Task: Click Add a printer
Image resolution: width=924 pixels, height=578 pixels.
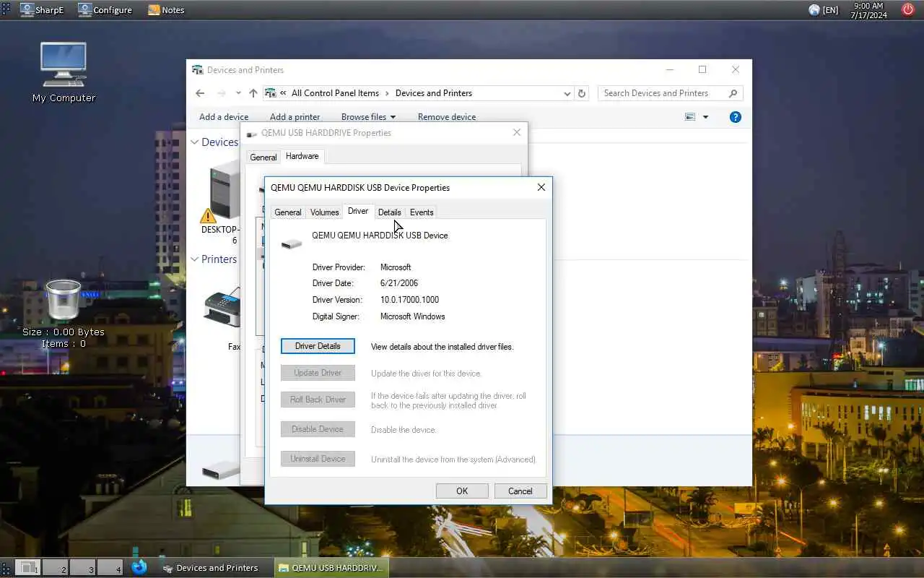Action: coord(295,117)
